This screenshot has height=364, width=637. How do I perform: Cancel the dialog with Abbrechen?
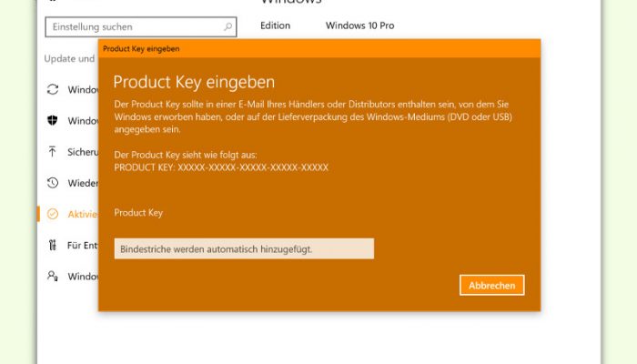(492, 285)
